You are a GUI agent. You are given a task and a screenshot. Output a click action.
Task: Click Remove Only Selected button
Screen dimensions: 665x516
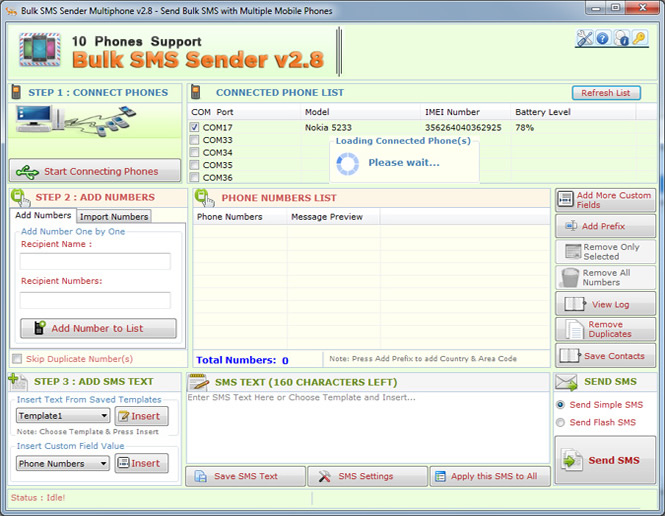pos(605,252)
